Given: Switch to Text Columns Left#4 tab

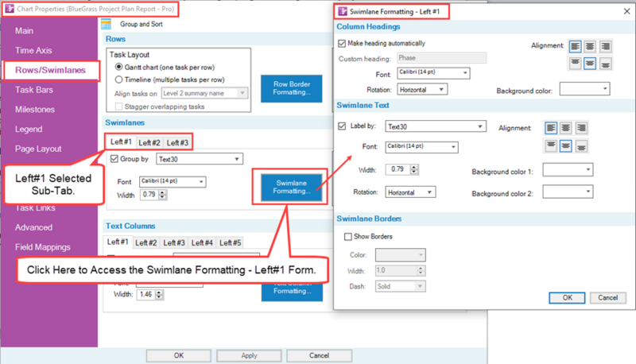Looking at the screenshot, I should tap(202, 243).
